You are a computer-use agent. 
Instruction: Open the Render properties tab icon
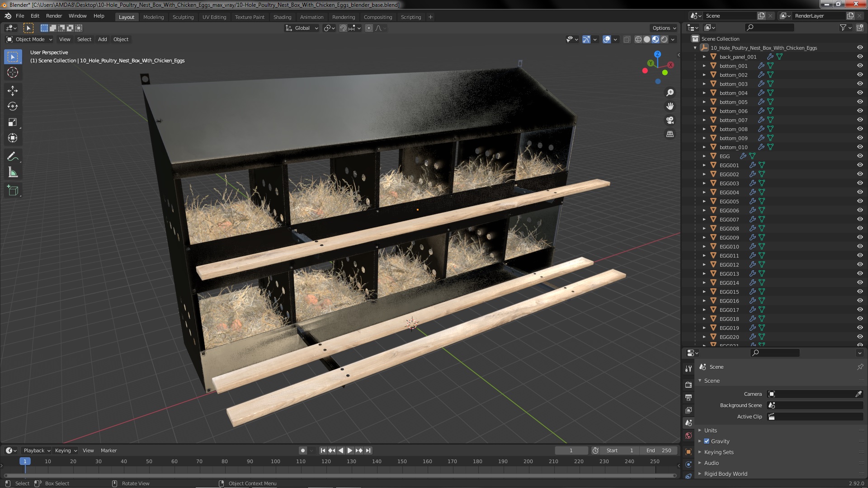click(689, 385)
